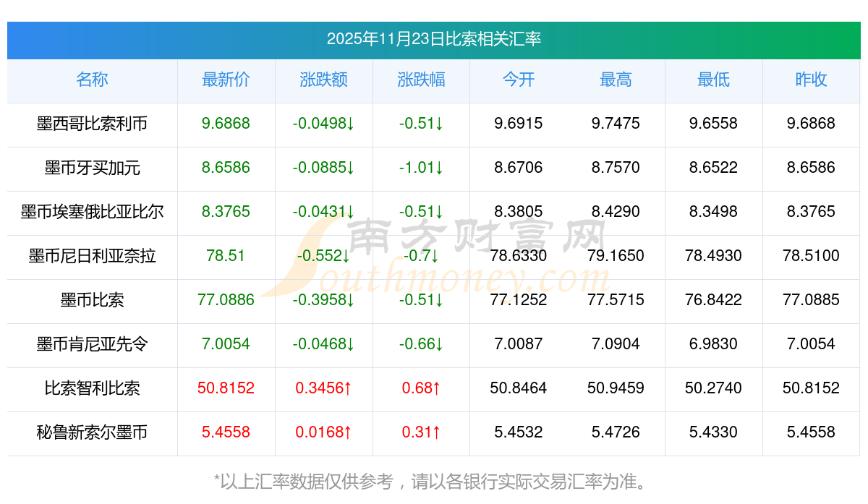Click change amount 0.0168↑

pos(324,432)
